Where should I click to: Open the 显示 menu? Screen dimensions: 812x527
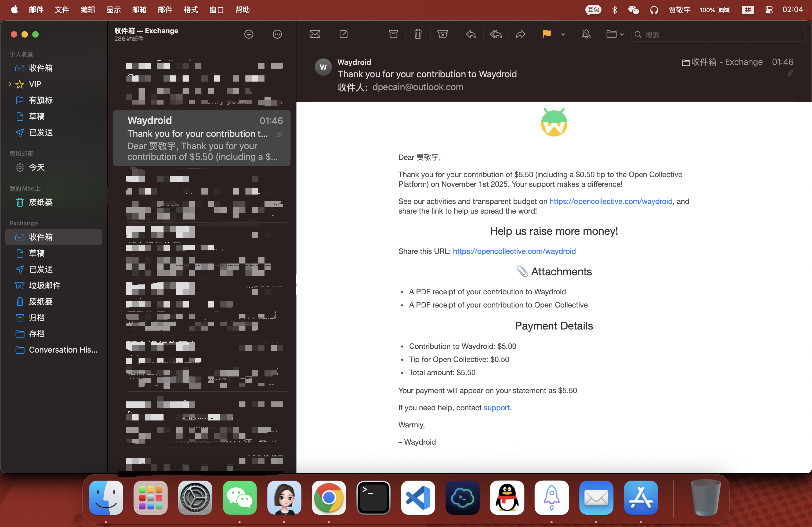pos(113,10)
